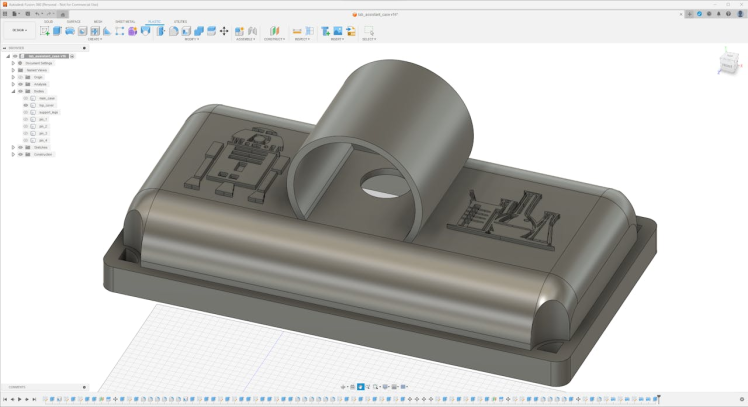
Task: Select the Move/Copy tool icon
Action: point(224,31)
